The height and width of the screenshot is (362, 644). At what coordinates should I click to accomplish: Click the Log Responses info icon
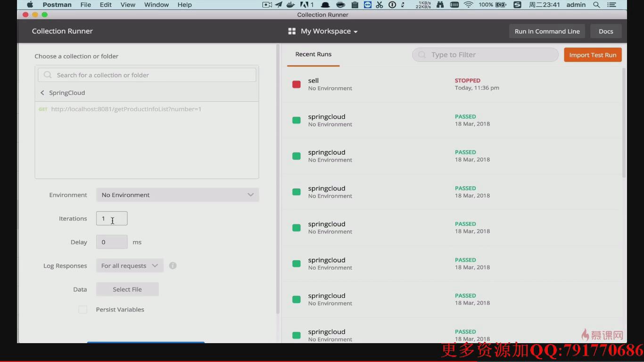173,265
